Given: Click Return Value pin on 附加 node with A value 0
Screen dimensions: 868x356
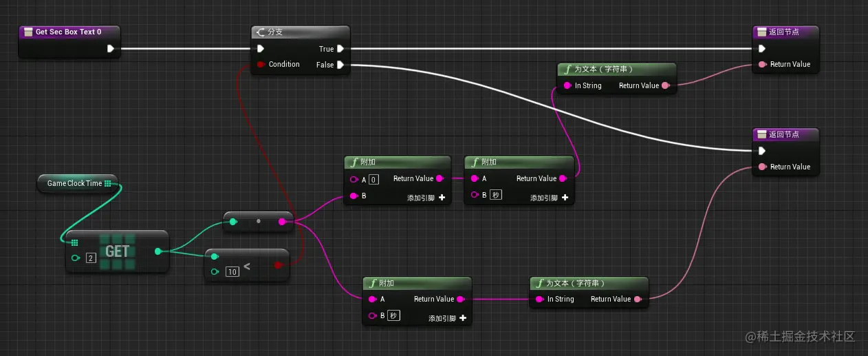Looking at the screenshot, I should coord(440,179).
